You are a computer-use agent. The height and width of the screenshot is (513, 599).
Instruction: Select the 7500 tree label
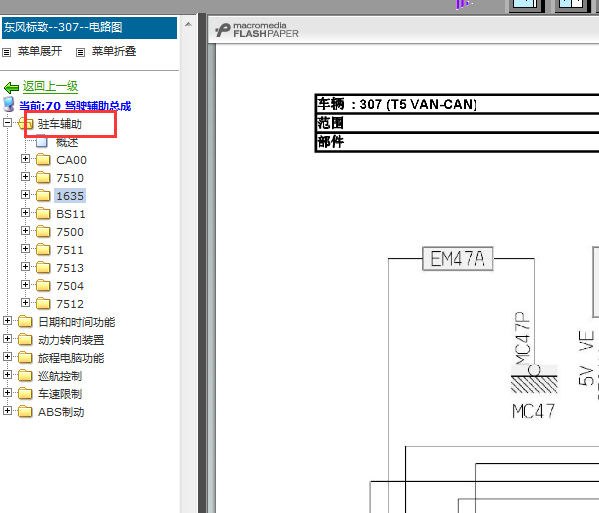pyautogui.click(x=70, y=231)
